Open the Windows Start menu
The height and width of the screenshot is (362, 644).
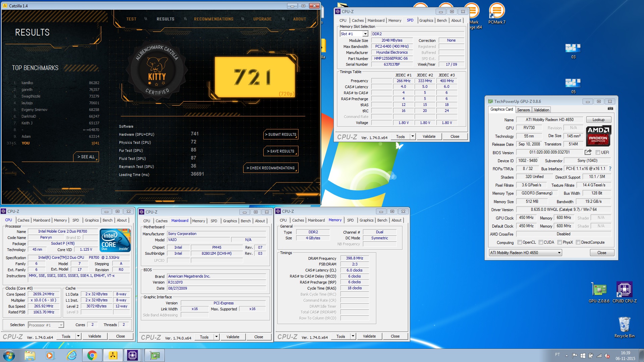[x=9, y=355]
